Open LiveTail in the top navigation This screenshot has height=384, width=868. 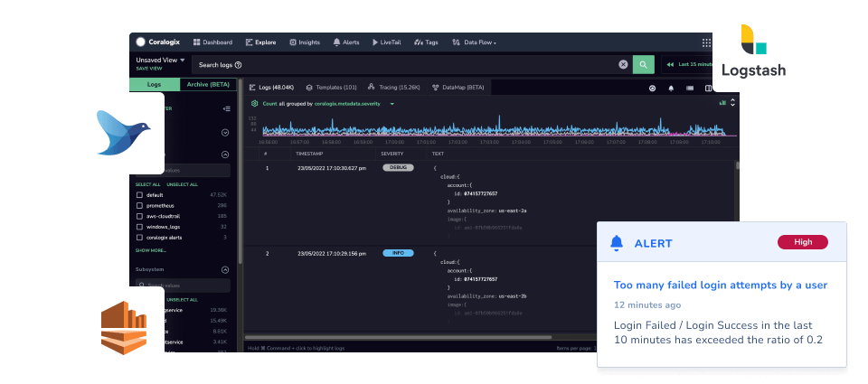(x=386, y=42)
